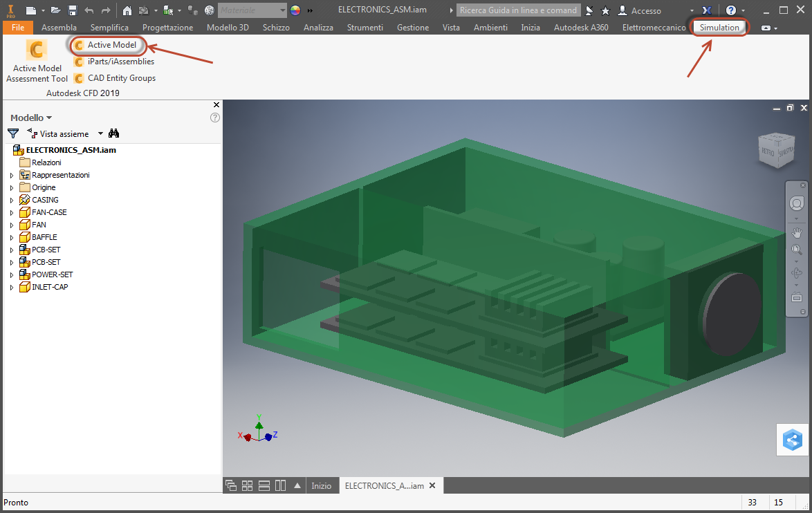This screenshot has width=812, height=513.
Task: Switch to the Analizza ribbon tab
Action: click(318, 28)
